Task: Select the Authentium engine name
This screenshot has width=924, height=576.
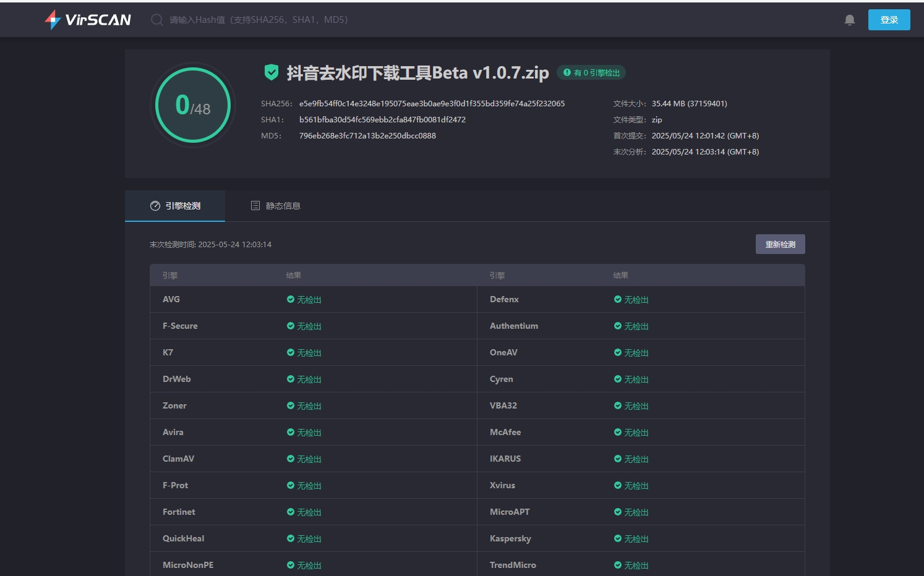Action: [x=514, y=326]
